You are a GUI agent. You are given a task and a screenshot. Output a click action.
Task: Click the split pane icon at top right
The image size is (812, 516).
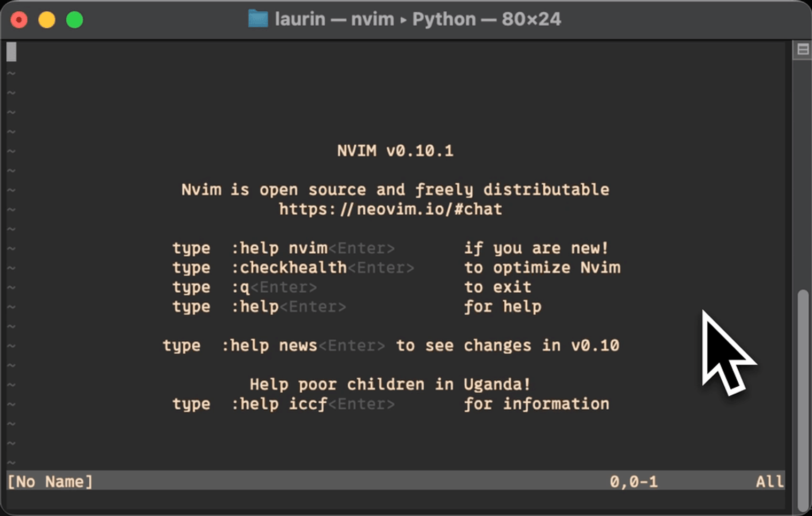coord(802,50)
